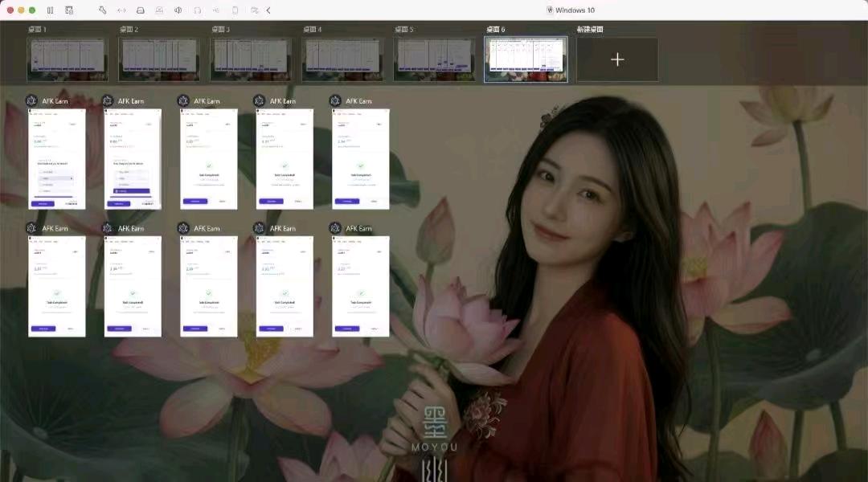The height and width of the screenshot is (482, 868).
Task: Click the plus to create a 新建桌面
Action: point(617,59)
